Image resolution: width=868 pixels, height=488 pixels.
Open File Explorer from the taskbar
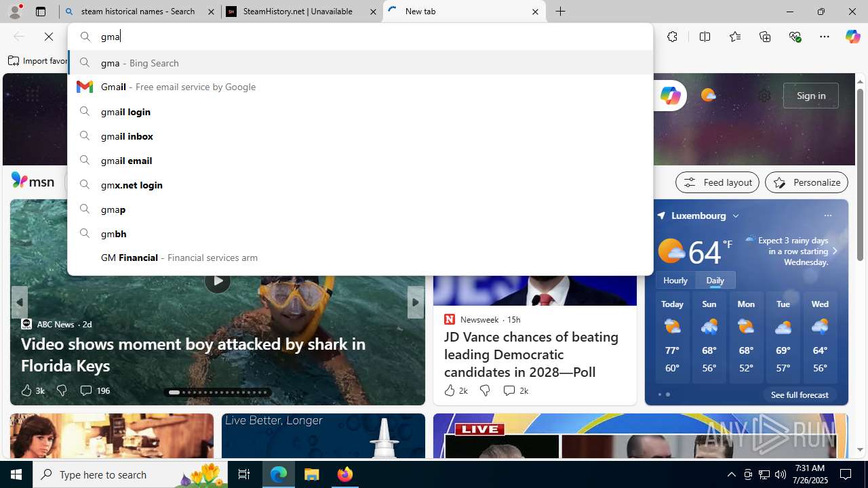(312, 474)
